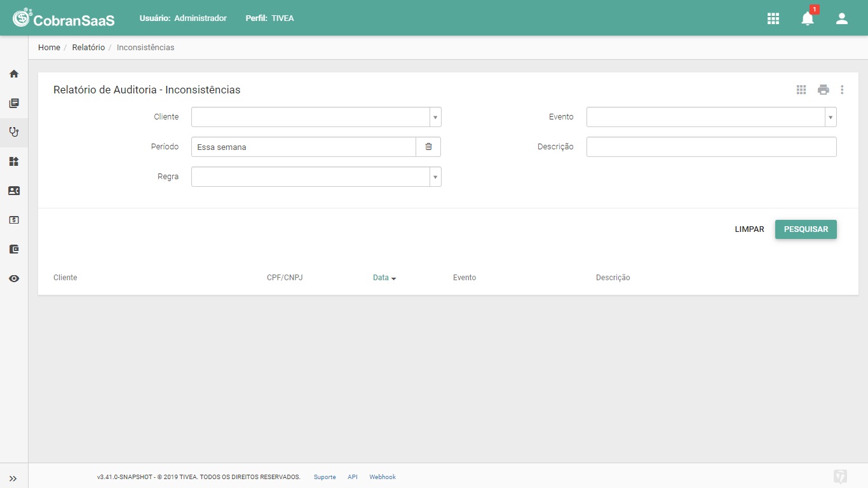Click the Inconsistências breadcrumb text

(x=146, y=48)
